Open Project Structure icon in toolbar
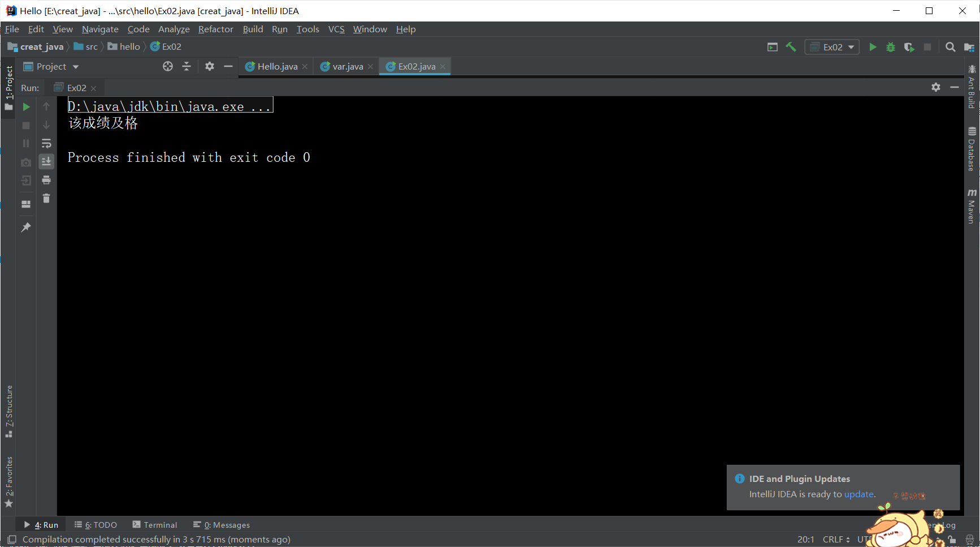Image resolution: width=980 pixels, height=547 pixels. pos(969,47)
